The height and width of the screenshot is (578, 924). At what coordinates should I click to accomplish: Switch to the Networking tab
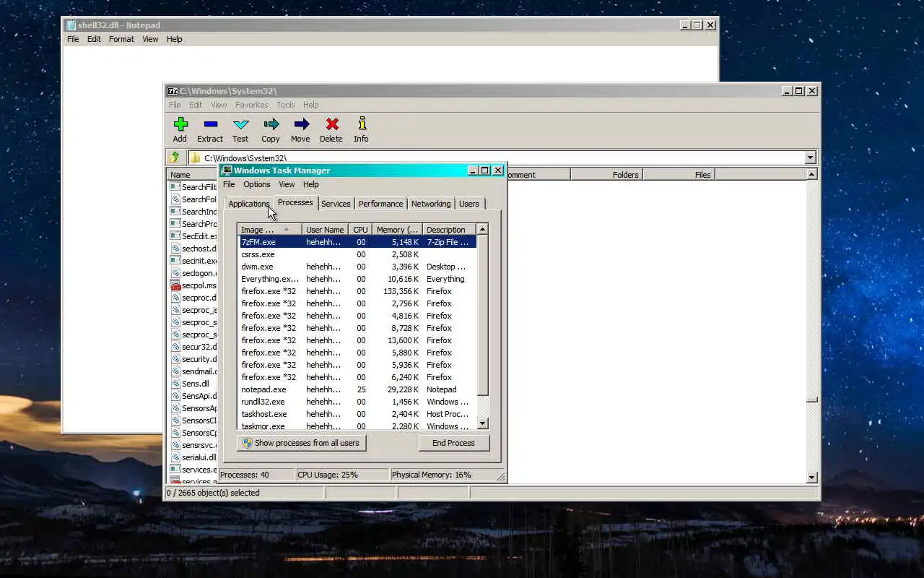(x=431, y=204)
